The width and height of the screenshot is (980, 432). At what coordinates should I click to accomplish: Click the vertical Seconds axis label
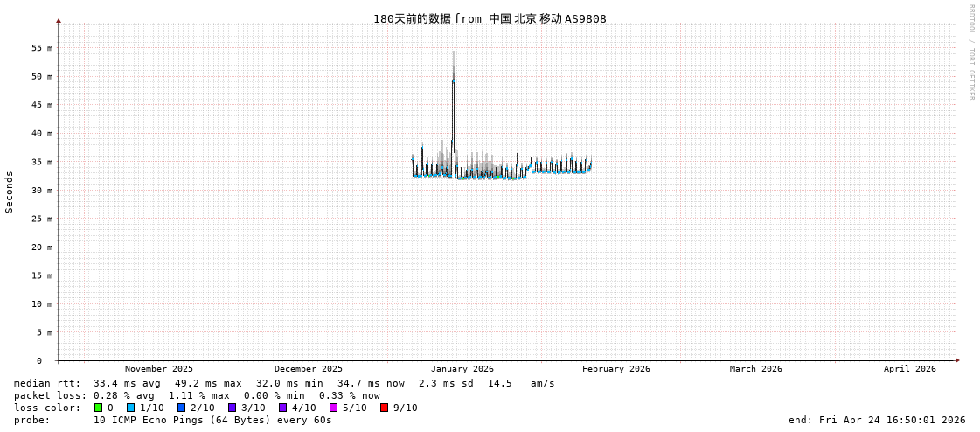coord(10,192)
